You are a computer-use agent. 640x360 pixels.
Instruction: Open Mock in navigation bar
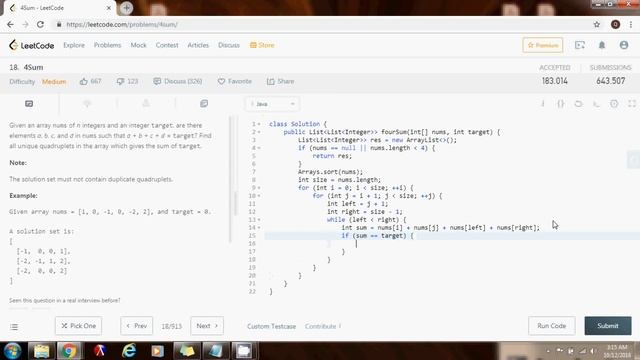(x=138, y=45)
